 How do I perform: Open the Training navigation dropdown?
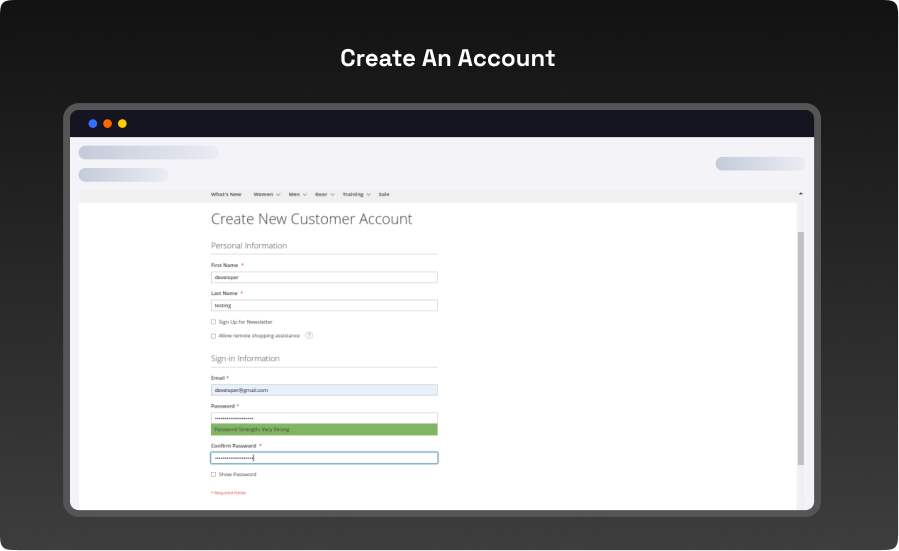click(356, 194)
